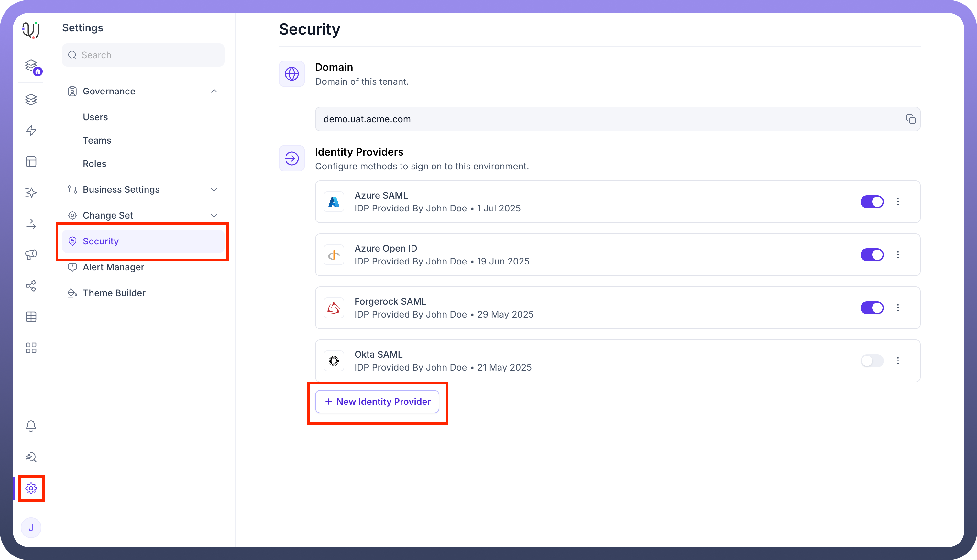The height and width of the screenshot is (560, 977).
Task: Click the lightning bolt sidebar icon
Action: point(31,131)
